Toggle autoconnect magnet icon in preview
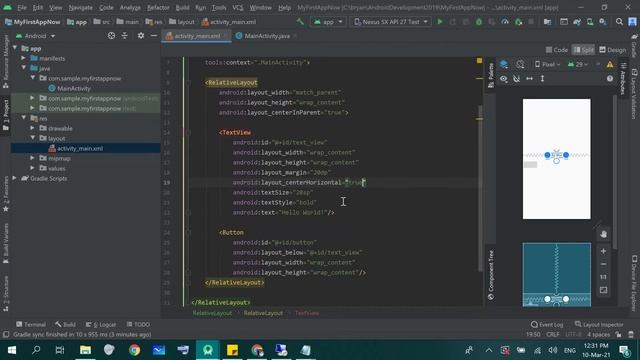Screen dimensions: 640x360 [516, 79]
